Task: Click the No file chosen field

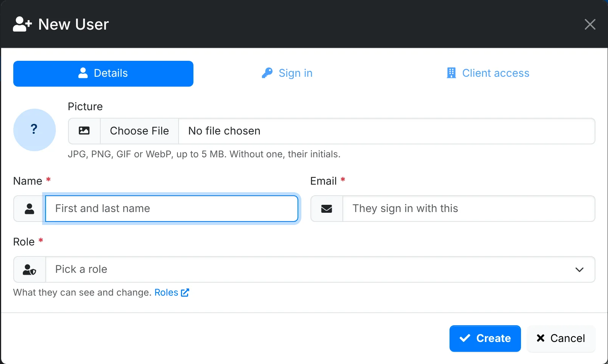Action: [x=386, y=131]
